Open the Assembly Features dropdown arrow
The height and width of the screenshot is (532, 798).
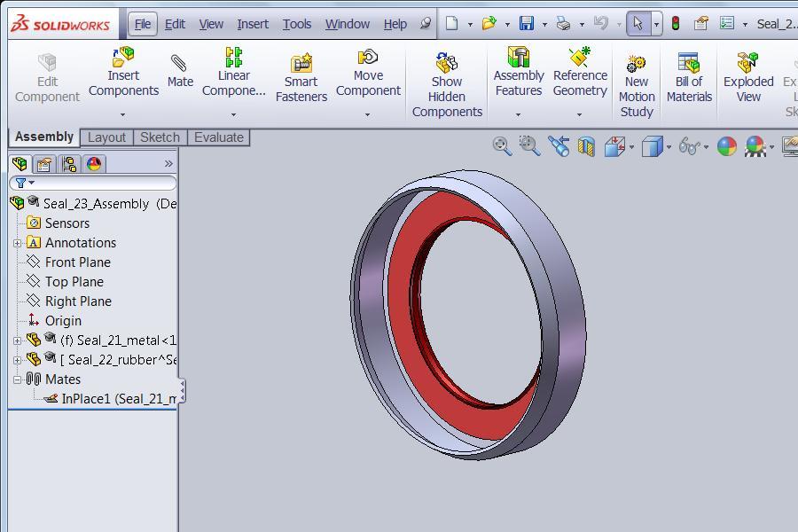coord(518,114)
